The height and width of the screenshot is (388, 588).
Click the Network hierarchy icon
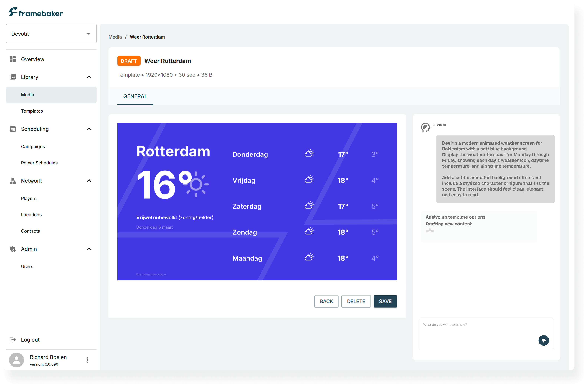(13, 181)
